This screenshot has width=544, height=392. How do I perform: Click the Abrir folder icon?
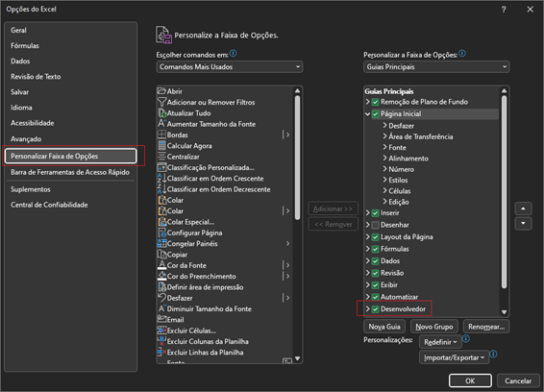(161, 91)
